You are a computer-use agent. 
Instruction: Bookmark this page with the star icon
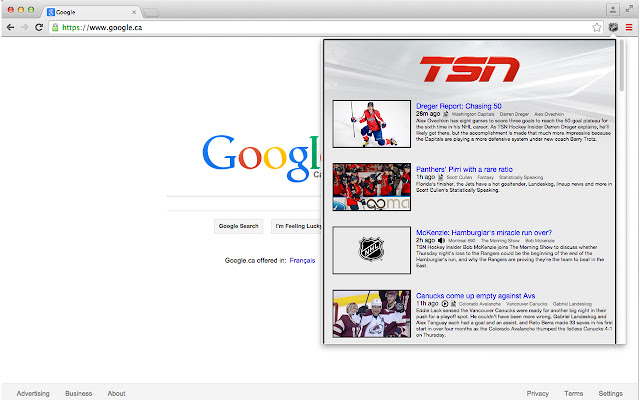597,27
